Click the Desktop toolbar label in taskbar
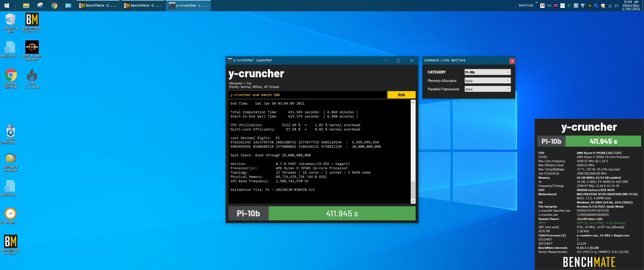 pyautogui.click(x=526, y=5)
